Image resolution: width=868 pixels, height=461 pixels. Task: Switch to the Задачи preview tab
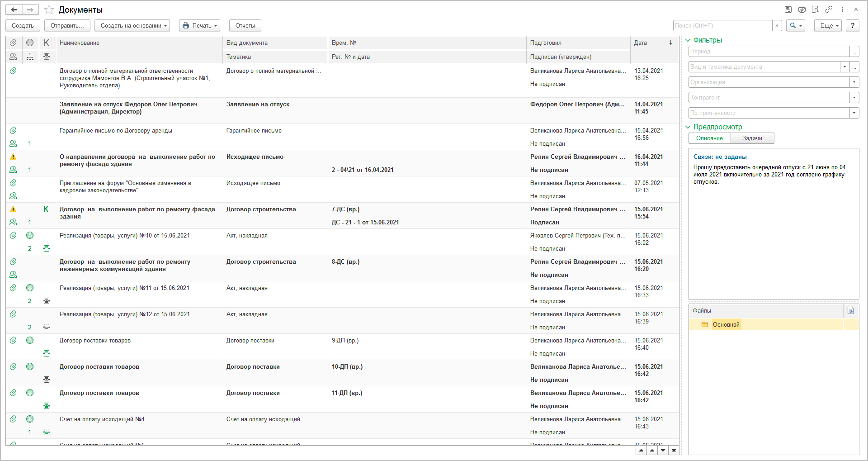pos(752,138)
